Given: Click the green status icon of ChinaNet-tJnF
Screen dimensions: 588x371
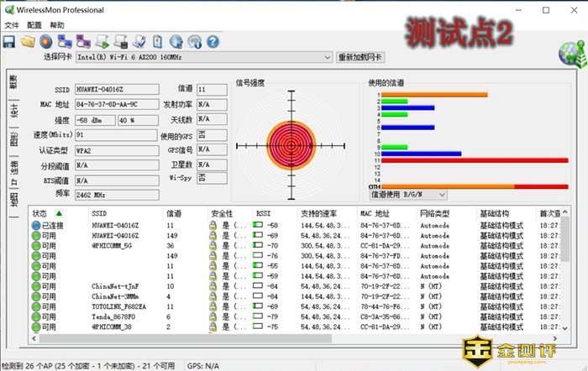Looking at the screenshot, I should (36, 286).
